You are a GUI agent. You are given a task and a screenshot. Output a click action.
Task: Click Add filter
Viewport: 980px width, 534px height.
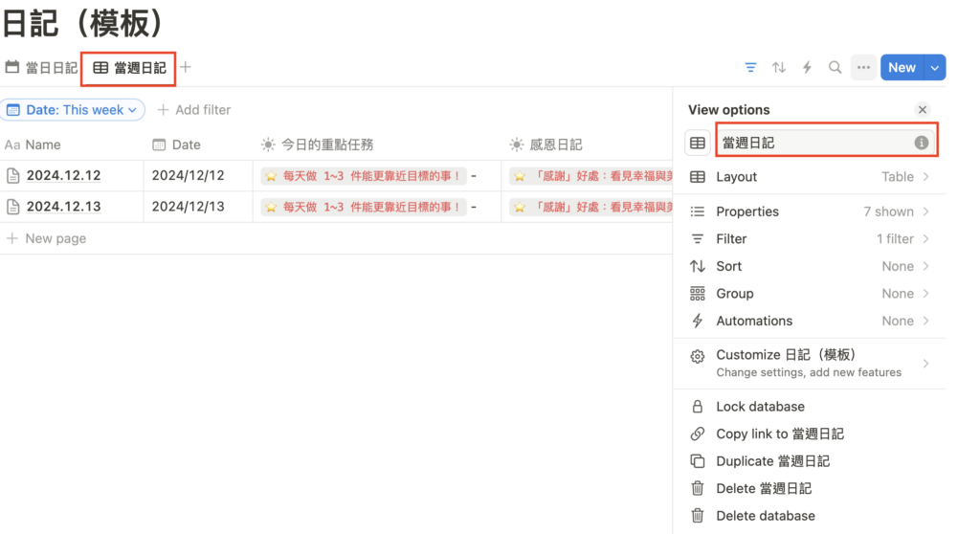tap(194, 110)
